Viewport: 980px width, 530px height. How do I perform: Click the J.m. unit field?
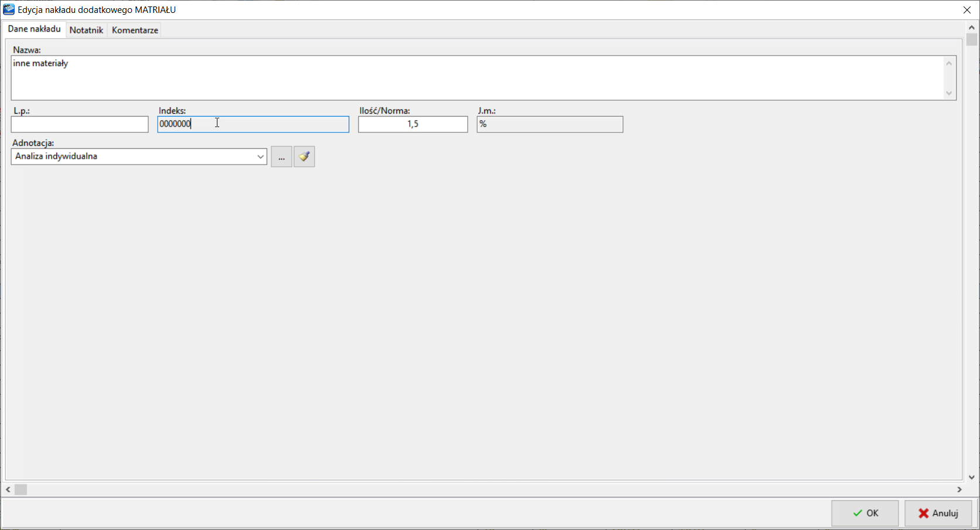pyautogui.click(x=550, y=124)
